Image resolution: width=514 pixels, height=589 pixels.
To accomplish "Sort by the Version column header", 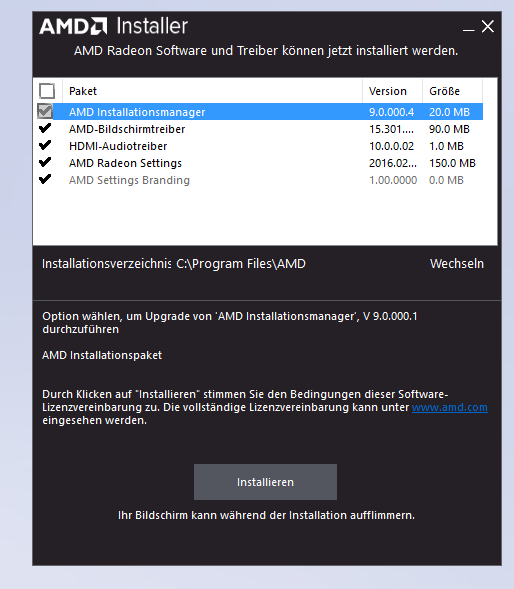I will click(x=392, y=91).
